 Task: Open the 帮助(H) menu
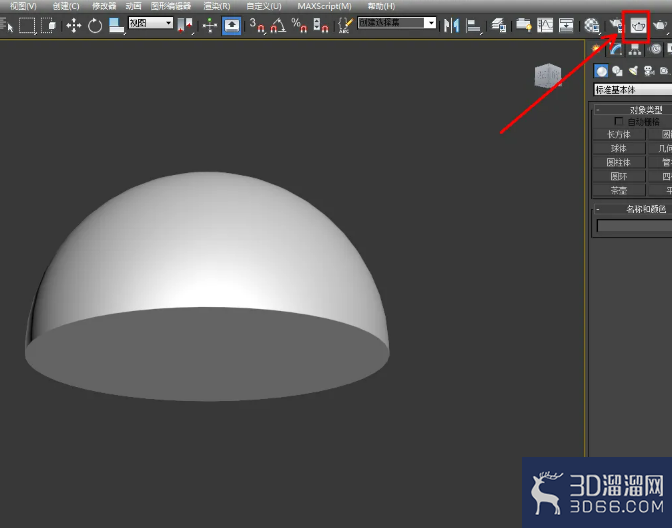(381, 6)
